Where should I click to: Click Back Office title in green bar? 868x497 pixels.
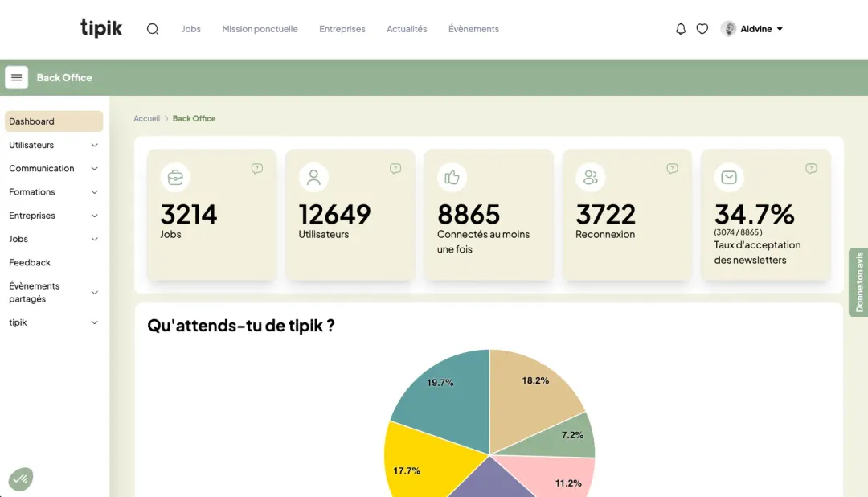coord(64,77)
